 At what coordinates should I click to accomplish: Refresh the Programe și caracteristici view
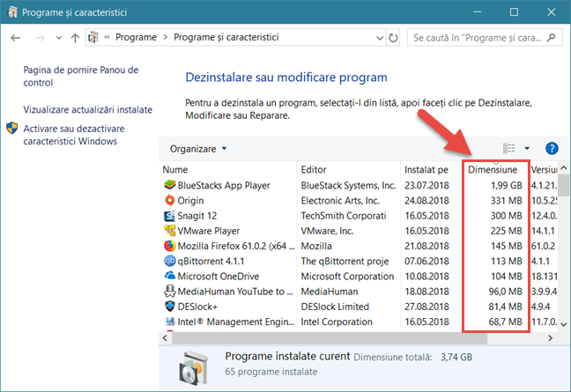click(393, 38)
